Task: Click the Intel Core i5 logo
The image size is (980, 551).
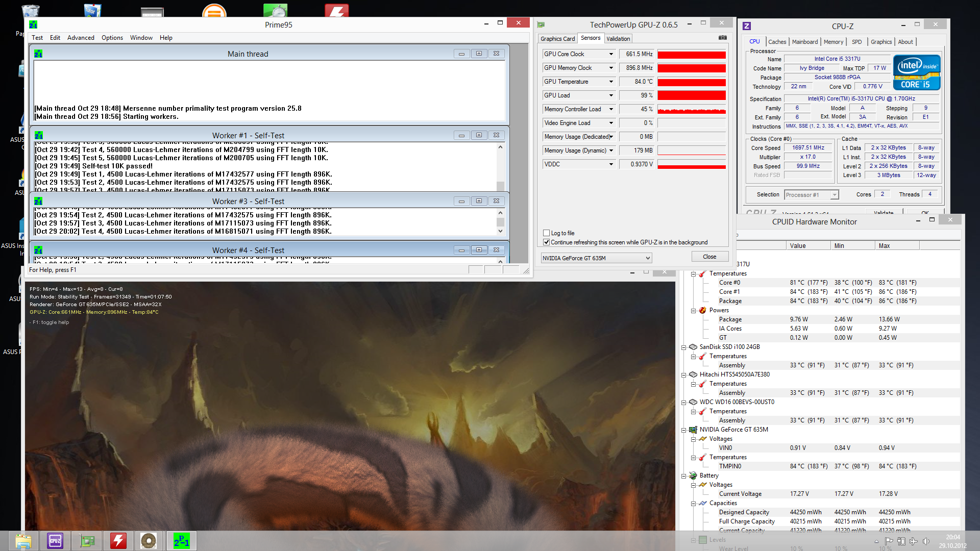Action: point(917,72)
